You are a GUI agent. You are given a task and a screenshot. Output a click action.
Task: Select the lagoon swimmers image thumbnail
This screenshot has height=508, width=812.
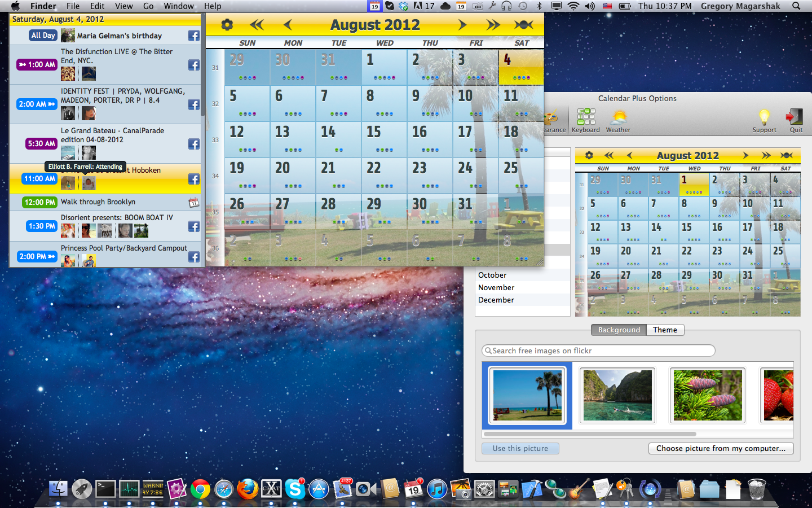coord(617,395)
